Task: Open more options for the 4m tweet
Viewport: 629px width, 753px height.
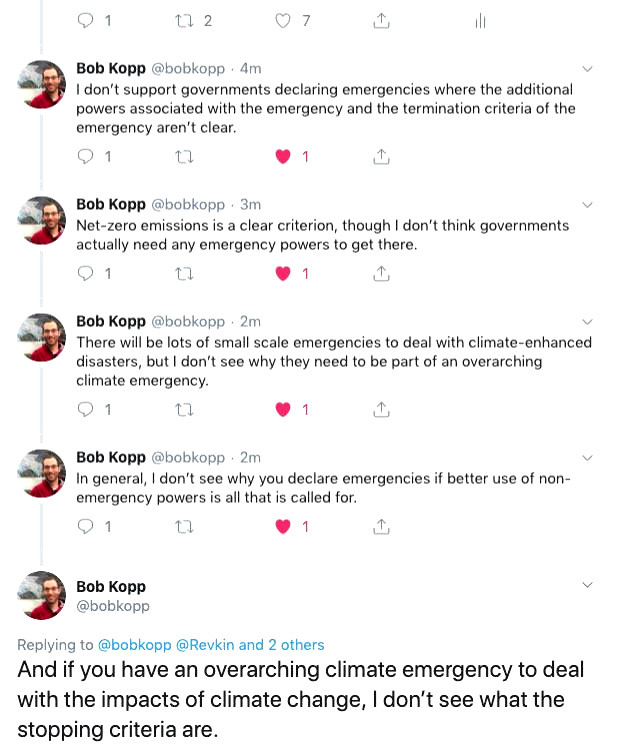Action: point(587,69)
